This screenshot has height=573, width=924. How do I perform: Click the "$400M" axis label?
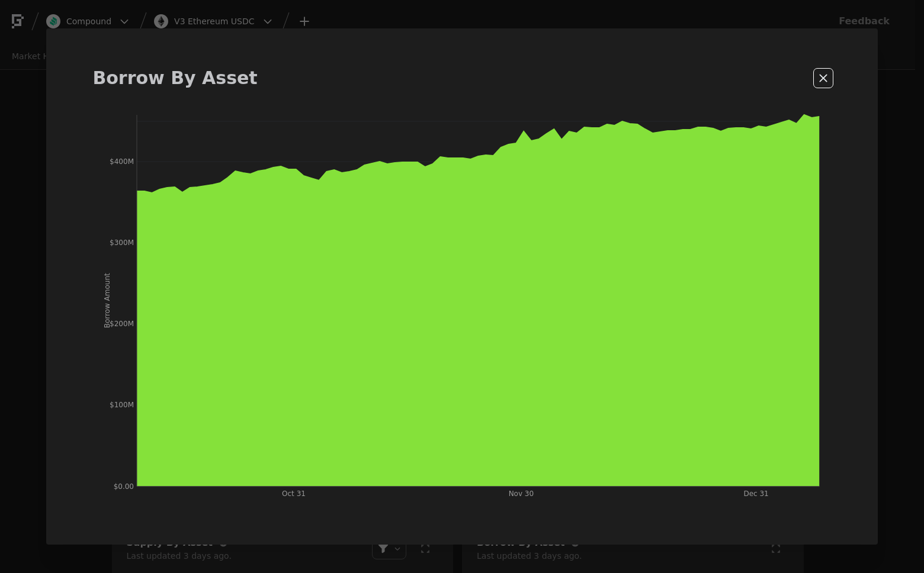tap(121, 162)
